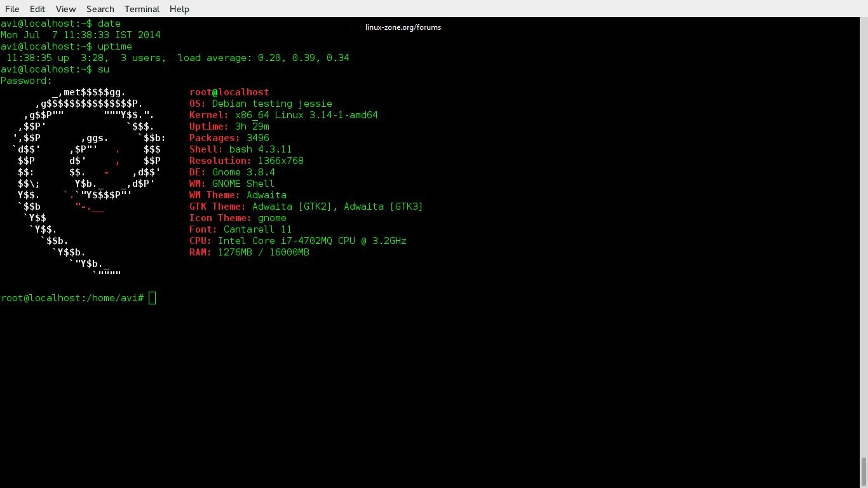
Task: Click the cursor block at root prompt
Action: click(x=152, y=298)
